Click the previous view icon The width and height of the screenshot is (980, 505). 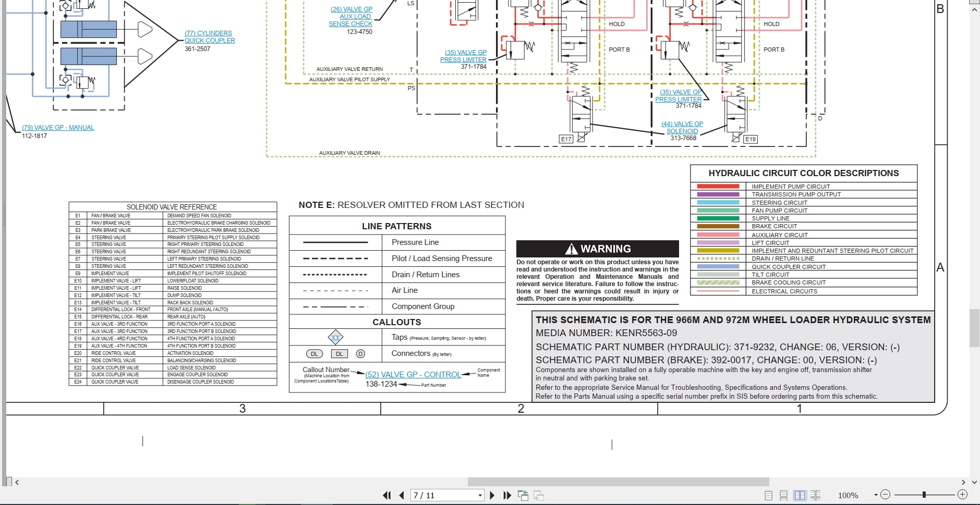pos(523,495)
